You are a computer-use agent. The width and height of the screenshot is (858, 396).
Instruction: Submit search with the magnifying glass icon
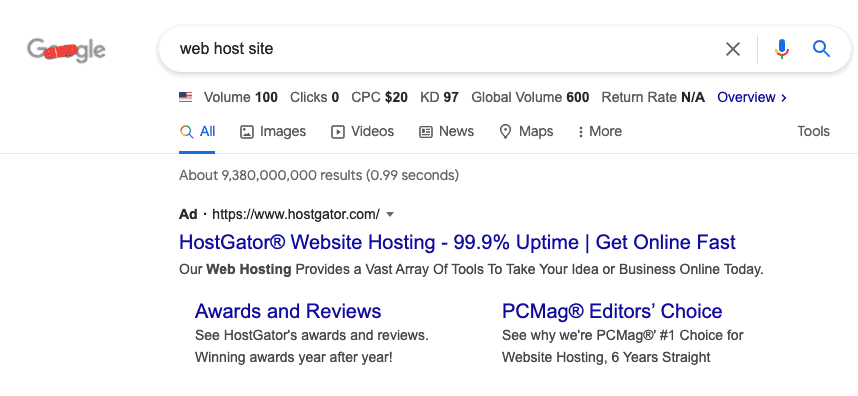821,49
